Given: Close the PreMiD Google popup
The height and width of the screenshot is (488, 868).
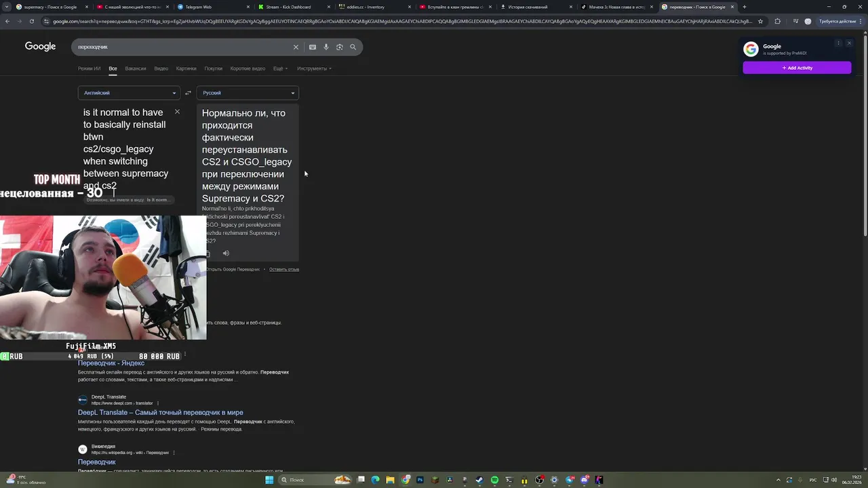Looking at the screenshot, I should point(848,43).
